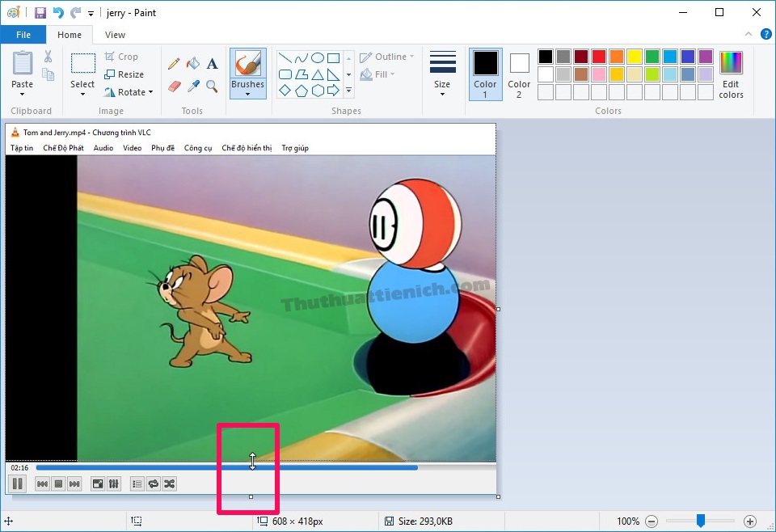776x532 pixels.
Task: Open the File menu
Action: click(x=23, y=35)
